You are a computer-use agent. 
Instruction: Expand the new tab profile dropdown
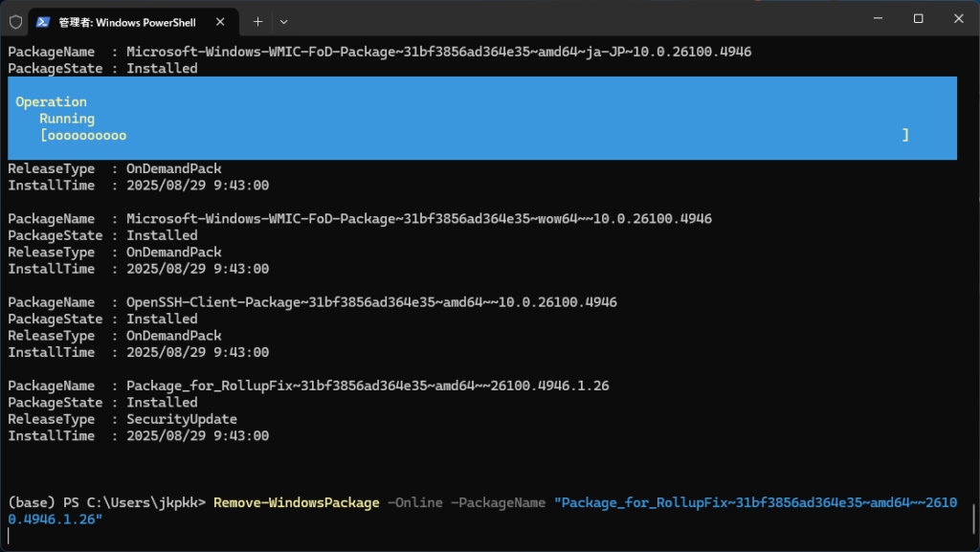point(283,22)
